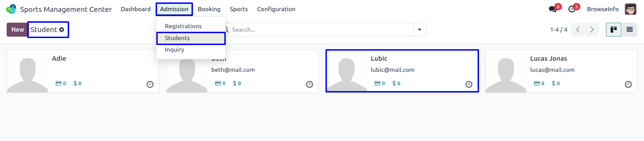Switch to list view

tap(629, 30)
